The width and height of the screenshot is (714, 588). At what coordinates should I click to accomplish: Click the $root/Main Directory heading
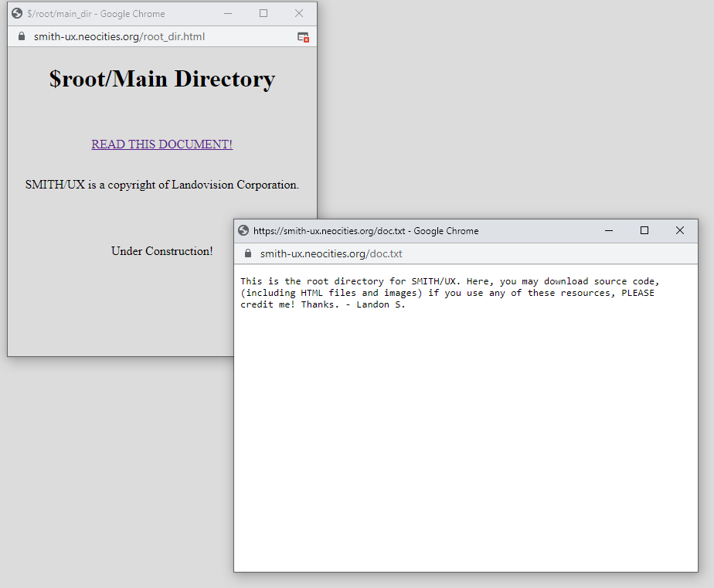(162, 80)
